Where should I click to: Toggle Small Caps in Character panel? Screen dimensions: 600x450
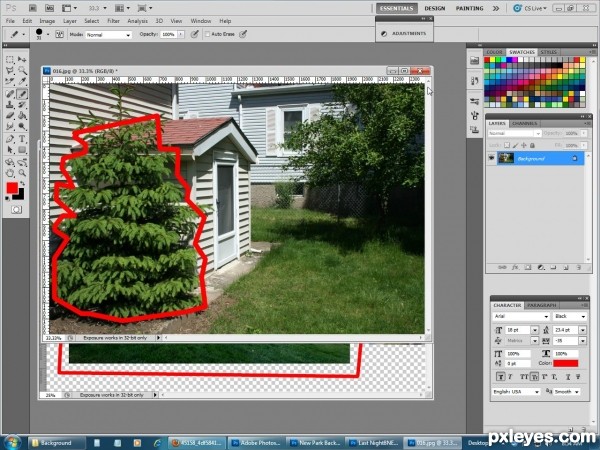pyautogui.click(x=534, y=377)
